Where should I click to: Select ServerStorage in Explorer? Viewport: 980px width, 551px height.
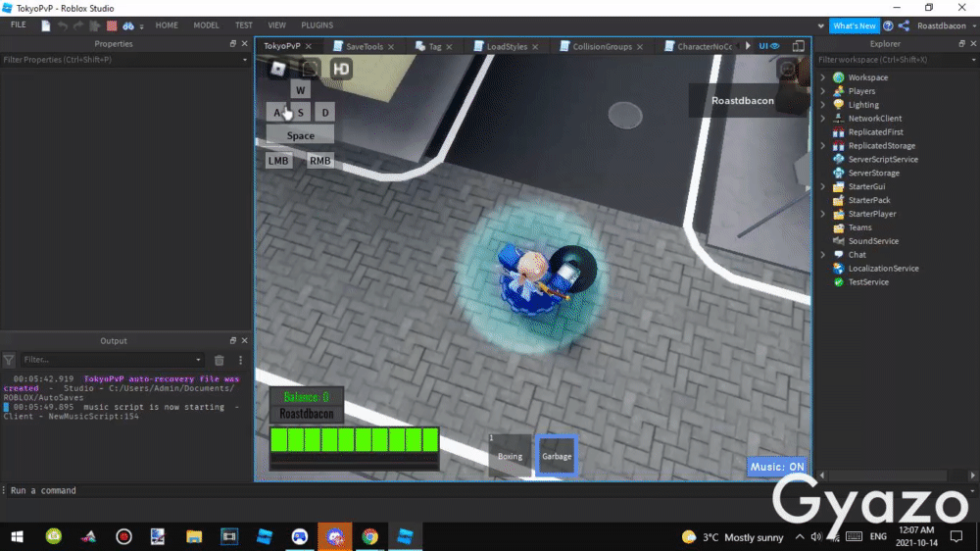tap(873, 174)
